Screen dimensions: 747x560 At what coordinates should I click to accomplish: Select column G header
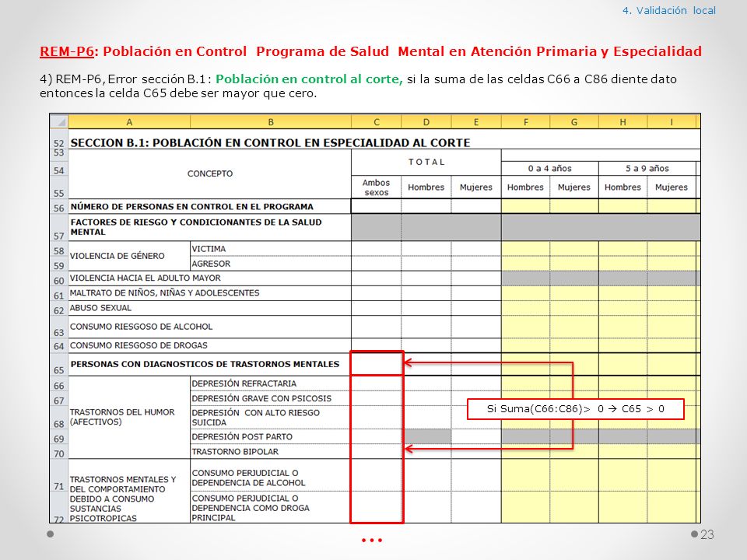coord(574,122)
